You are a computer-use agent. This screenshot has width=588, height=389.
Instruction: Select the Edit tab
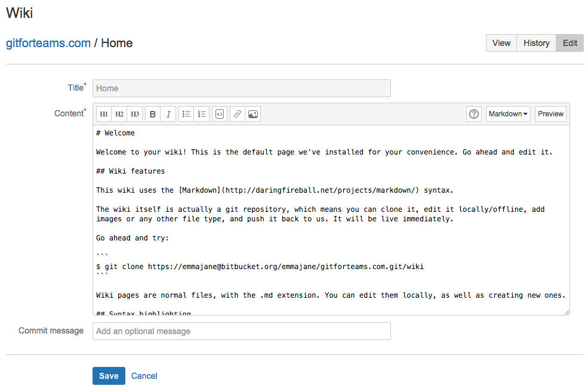click(x=569, y=43)
